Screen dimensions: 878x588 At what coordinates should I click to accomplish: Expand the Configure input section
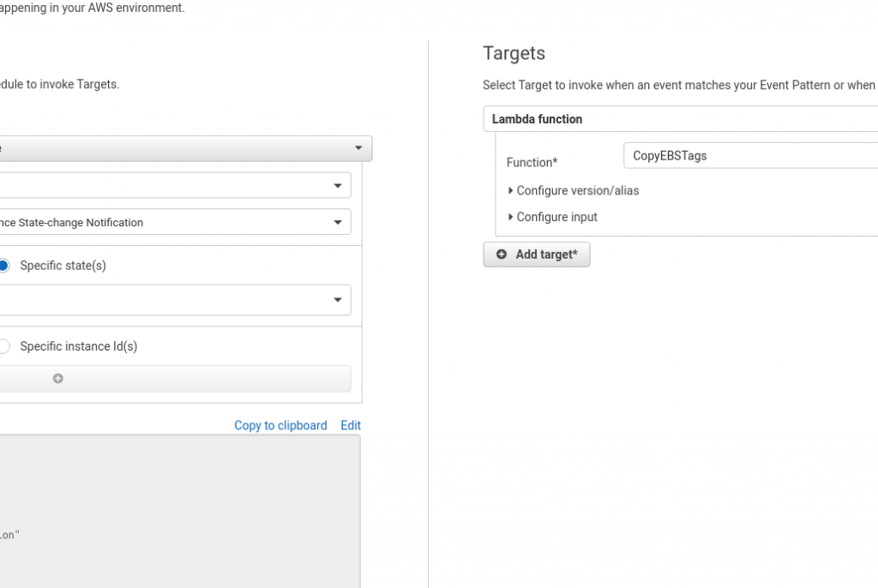point(554,217)
